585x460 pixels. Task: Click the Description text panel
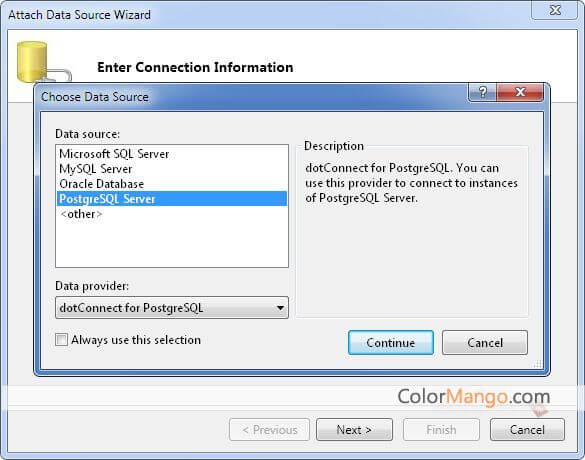point(412,231)
